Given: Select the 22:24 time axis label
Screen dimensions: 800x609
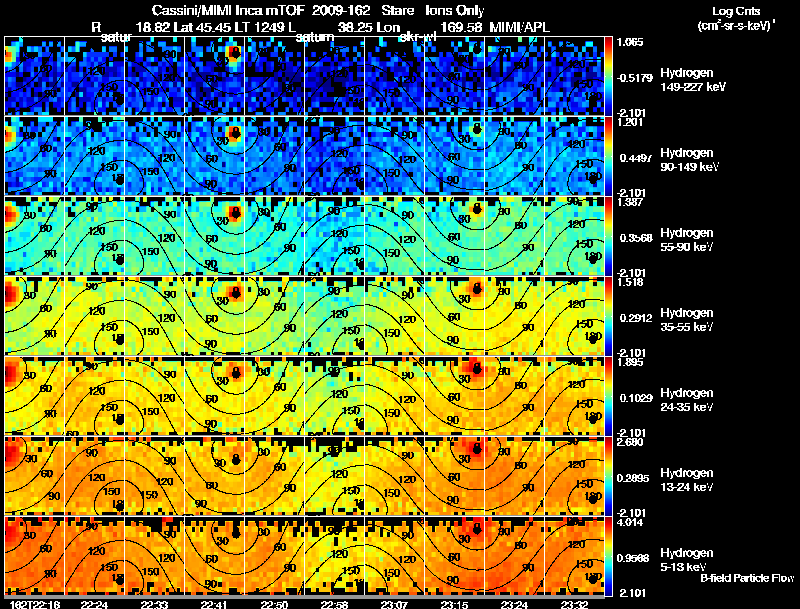Looking at the screenshot, I should (94, 605).
